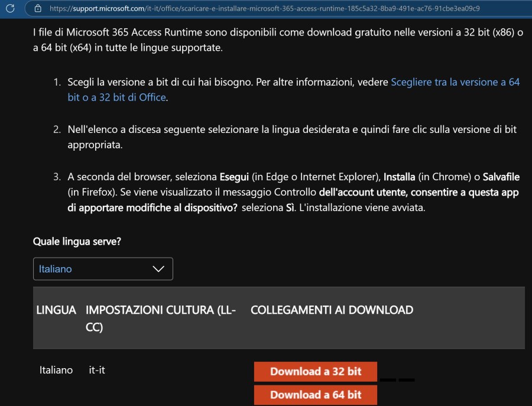Select the 'it-it' culture code cell
The height and width of the screenshot is (406, 532).
[96, 370]
